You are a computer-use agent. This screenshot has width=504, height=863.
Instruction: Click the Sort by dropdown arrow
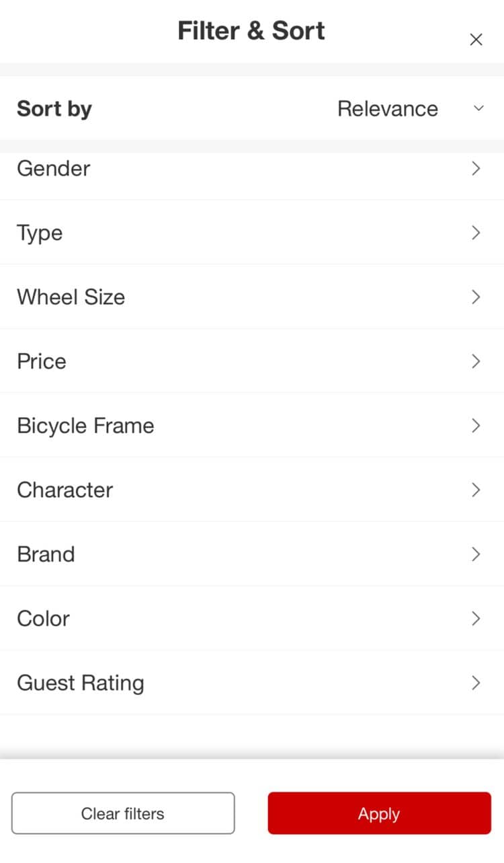coord(478,108)
